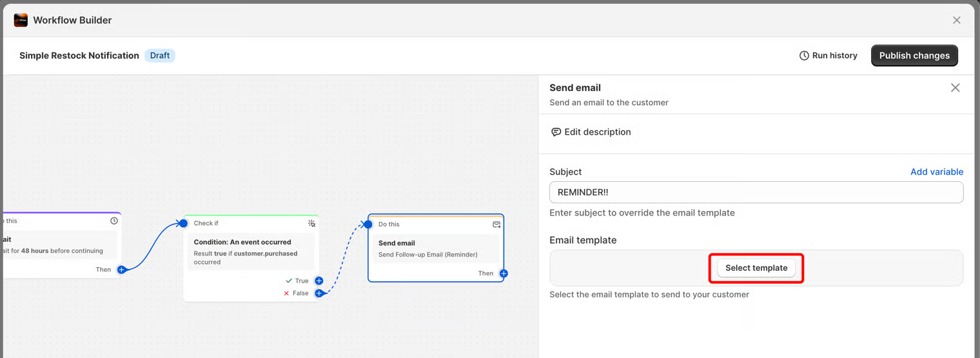Click the Edit description option
Viewport: 980px width, 358px height.
tap(591, 132)
